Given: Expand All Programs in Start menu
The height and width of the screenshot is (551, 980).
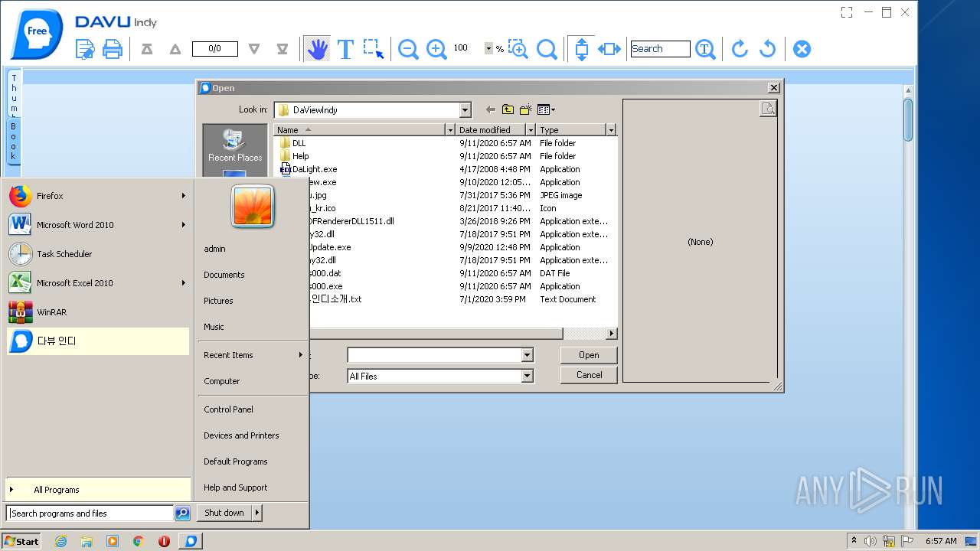Looking at the screenshot, I should coord(97,490).
